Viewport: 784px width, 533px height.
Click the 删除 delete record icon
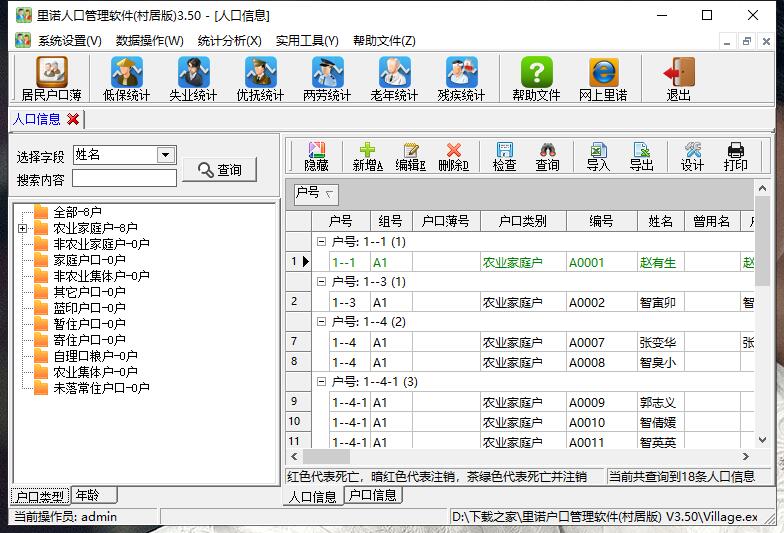(453, 156)
